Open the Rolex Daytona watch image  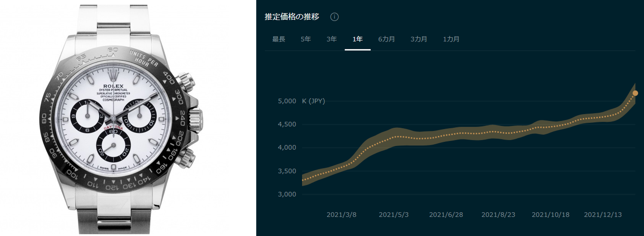[x=121, y=119]
